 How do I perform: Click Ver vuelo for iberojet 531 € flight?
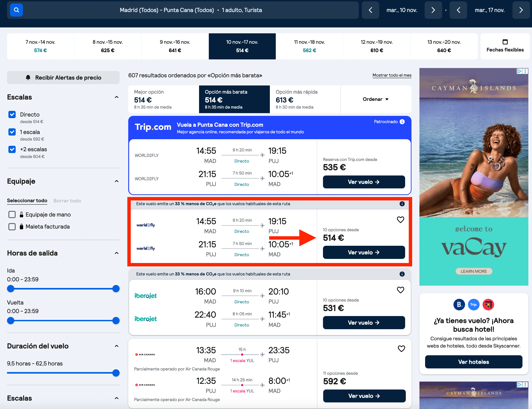point(364,323)
